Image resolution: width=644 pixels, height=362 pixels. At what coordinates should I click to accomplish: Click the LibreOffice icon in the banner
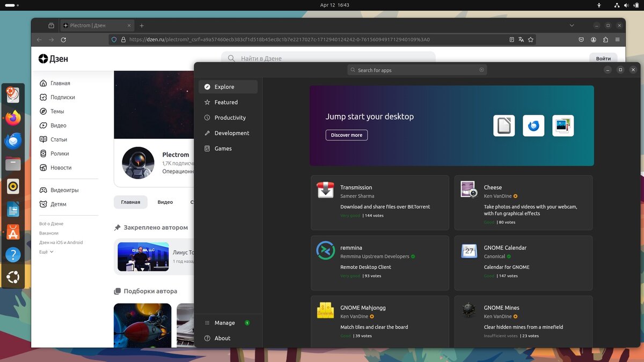[504, 126]
